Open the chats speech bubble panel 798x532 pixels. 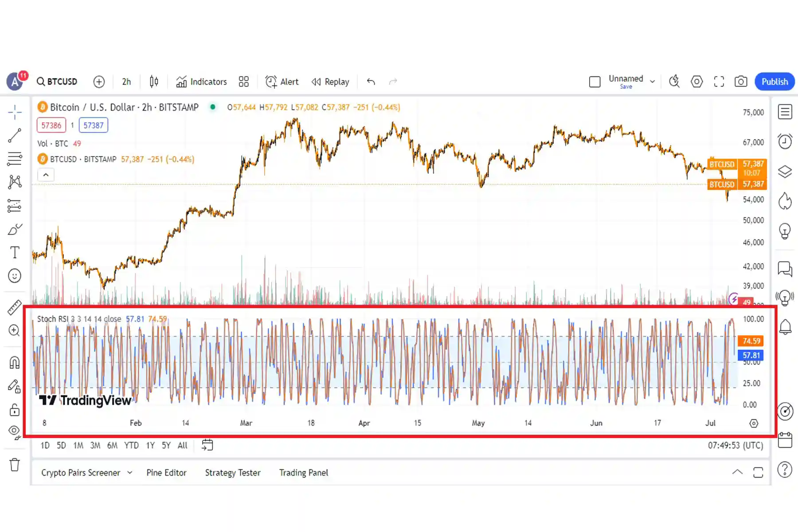coord(785,268)
